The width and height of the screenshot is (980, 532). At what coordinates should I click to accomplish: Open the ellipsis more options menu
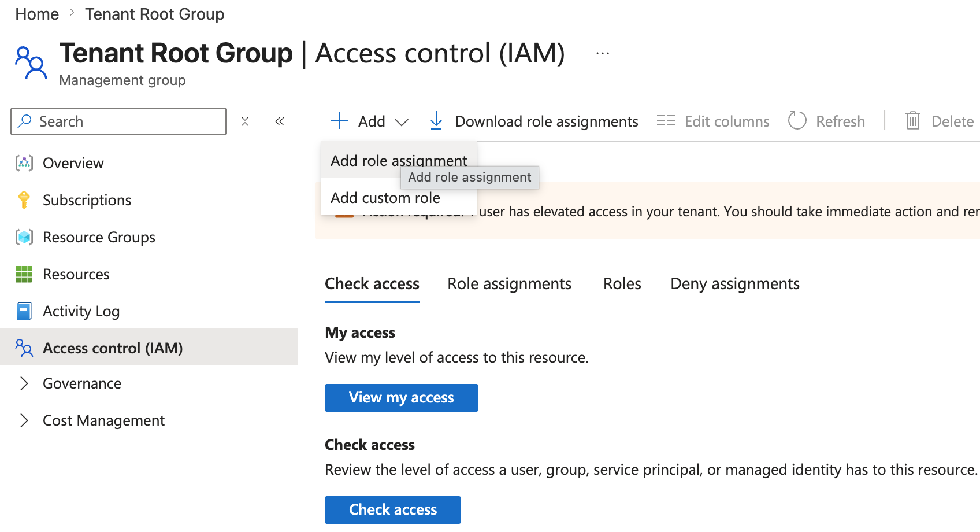(x=603, y=53)
